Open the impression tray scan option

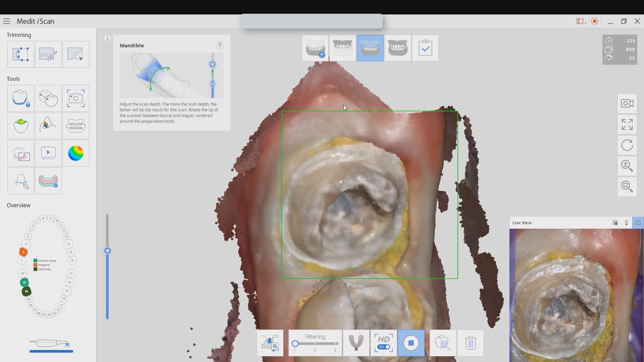[x=356, y=343]
